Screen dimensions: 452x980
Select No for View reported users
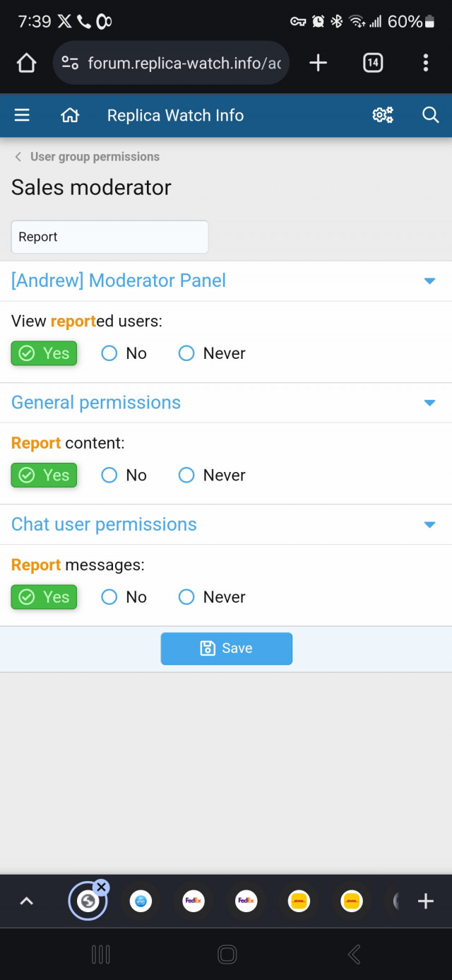(109, 353)
